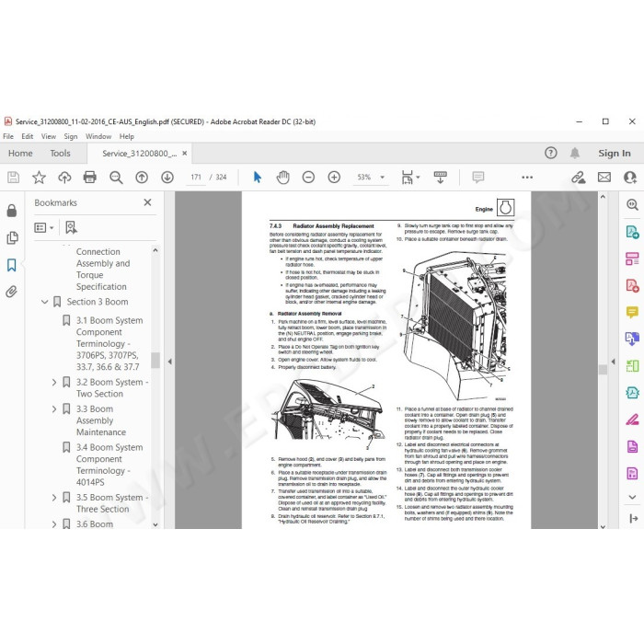Open the security lock panel
This screenshot has height=644, width=644.
pyautogui.click(x=12, y=211)
